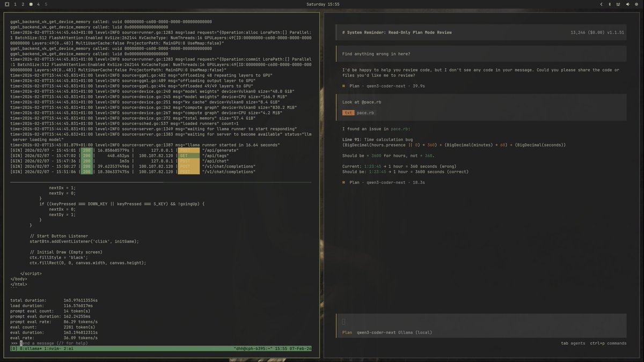Viewport: 644px width, 362px height.
Task: Click the Bluetooth icon in the top bar
Action: [610, 4]
